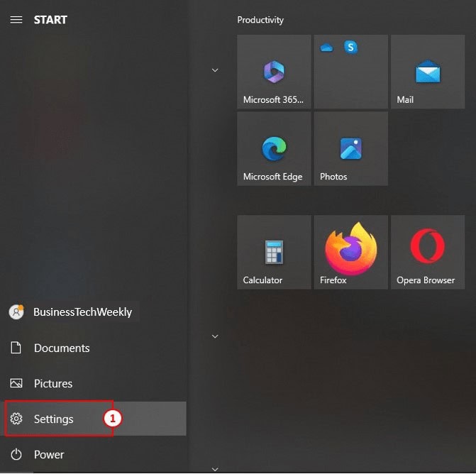Launch the Opera Browser tile

tap(428, 252)
